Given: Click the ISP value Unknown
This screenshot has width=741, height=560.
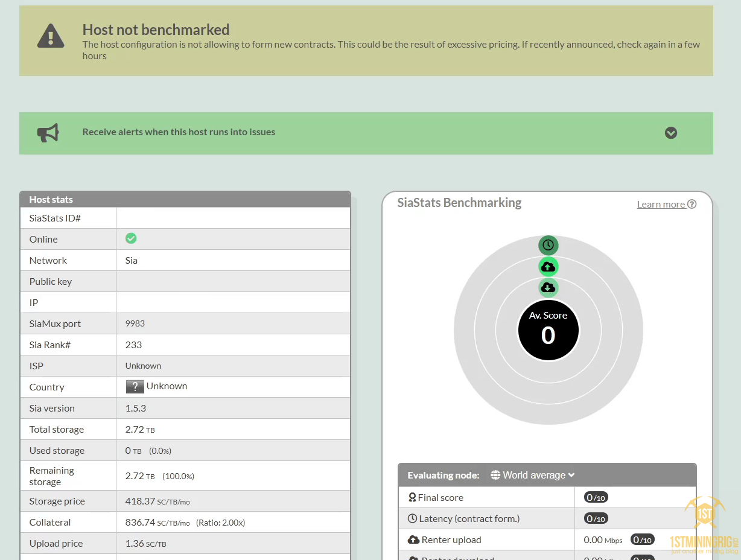Looking at the screenshot, I should 143,366.
